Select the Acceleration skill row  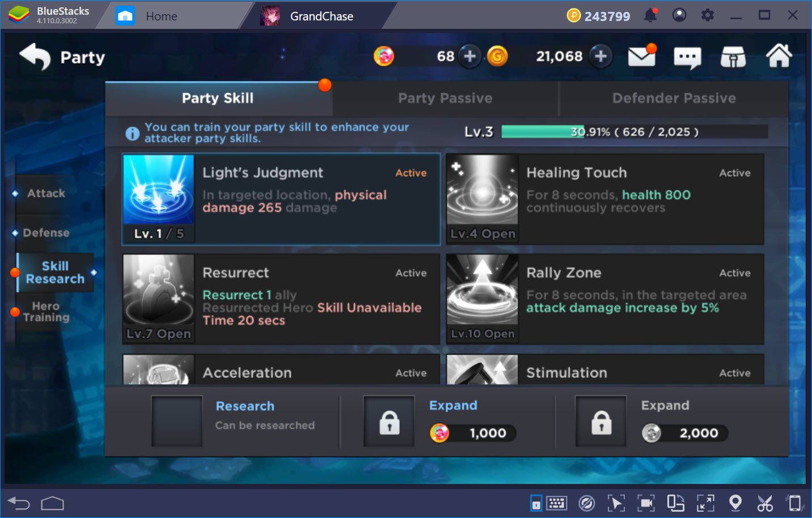coord(281,370)
